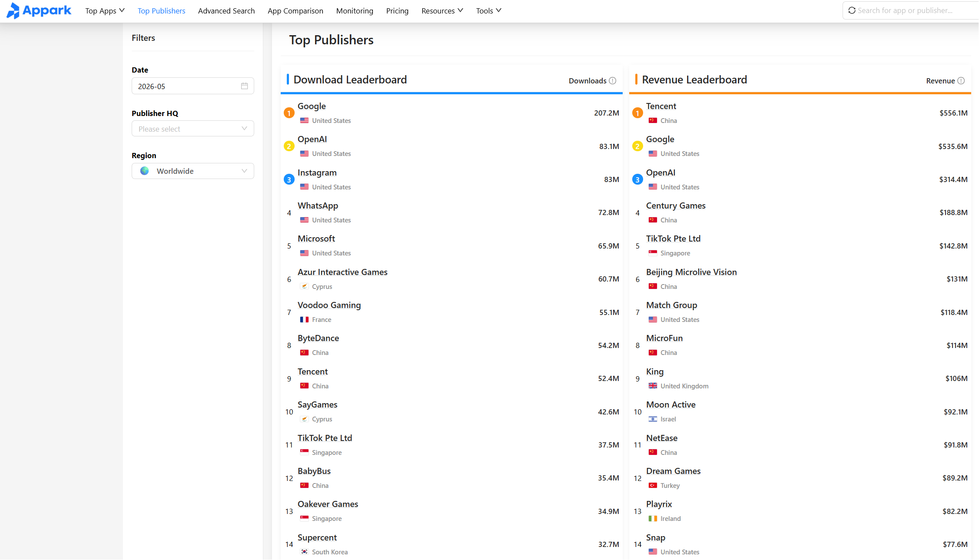Image resolution: width=979 pixels, height=560 pixels.
Task: Open BabyBus publisher link
Action: click(x=314, y=471)
